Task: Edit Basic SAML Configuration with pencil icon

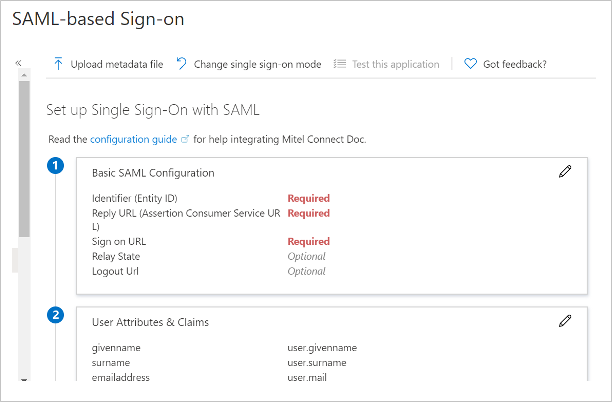Action: (x=565, y=171)
